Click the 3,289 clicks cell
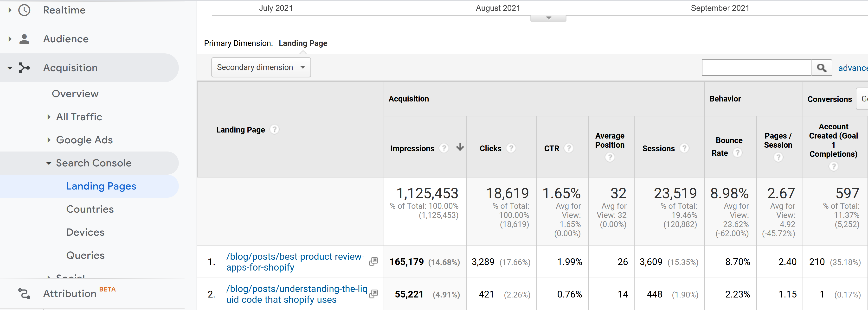The image size is (868, 310). (483, 262)
